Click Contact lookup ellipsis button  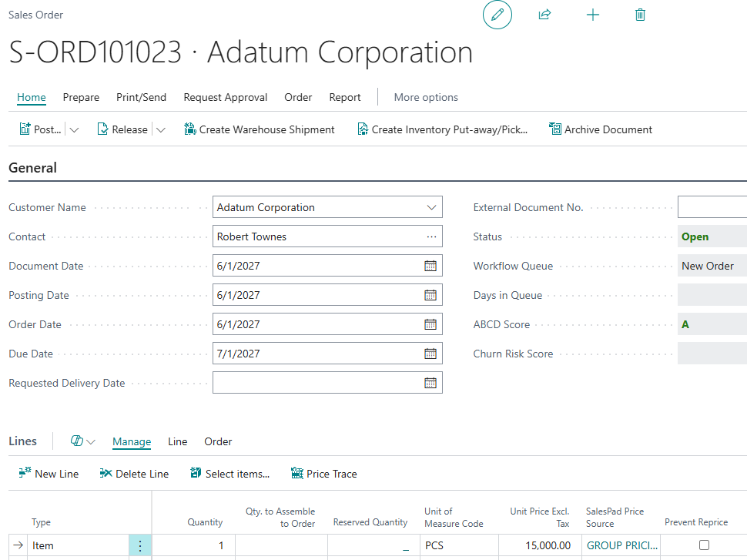tap(431, 237)
